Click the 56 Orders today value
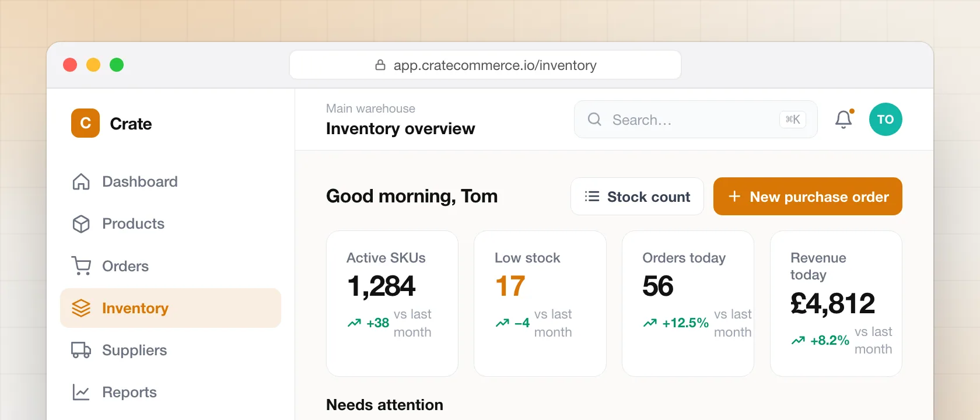 (x=657, y=286)
